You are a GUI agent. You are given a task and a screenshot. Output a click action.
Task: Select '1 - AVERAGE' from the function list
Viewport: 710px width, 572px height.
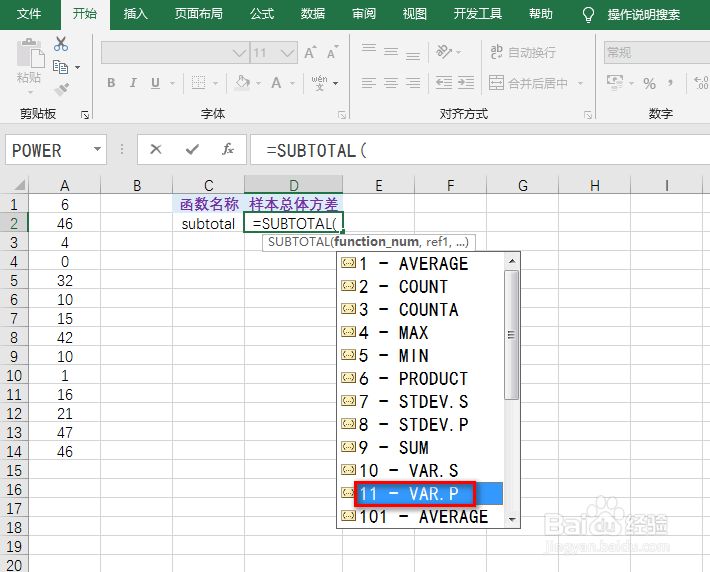click(421, 264)
